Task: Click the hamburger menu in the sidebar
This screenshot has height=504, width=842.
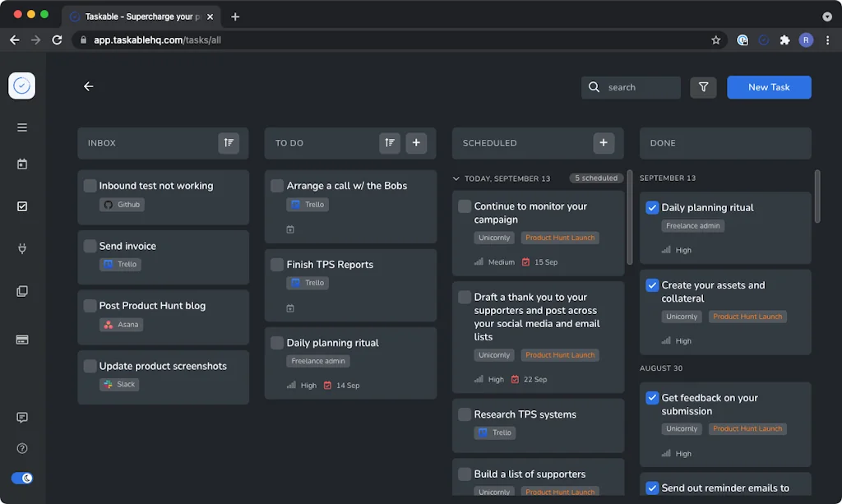Action: [x=21, y=127]
